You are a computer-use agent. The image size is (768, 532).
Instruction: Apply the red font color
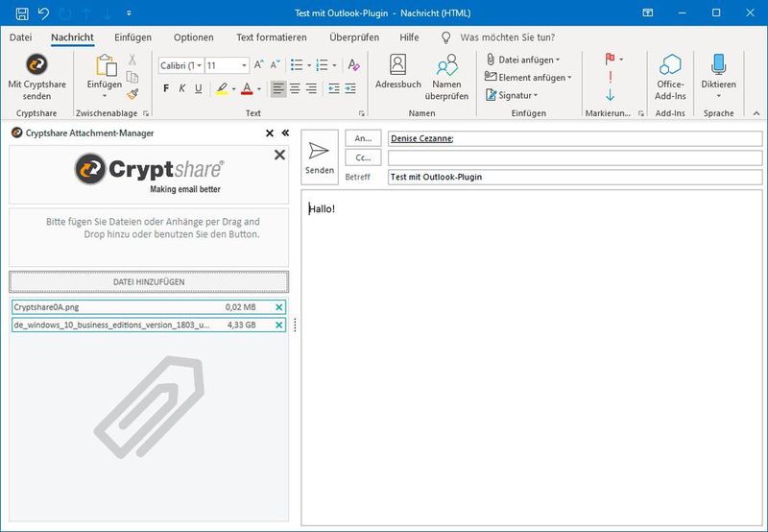point(248,88)
